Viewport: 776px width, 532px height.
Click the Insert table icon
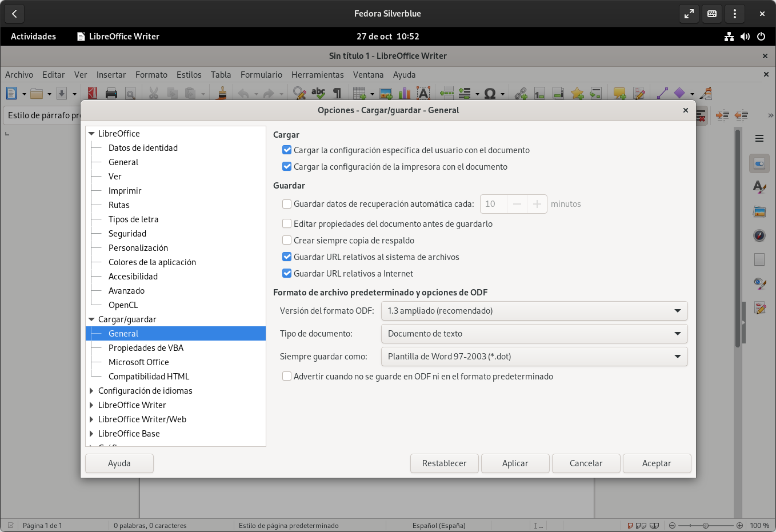click(359, 93)
